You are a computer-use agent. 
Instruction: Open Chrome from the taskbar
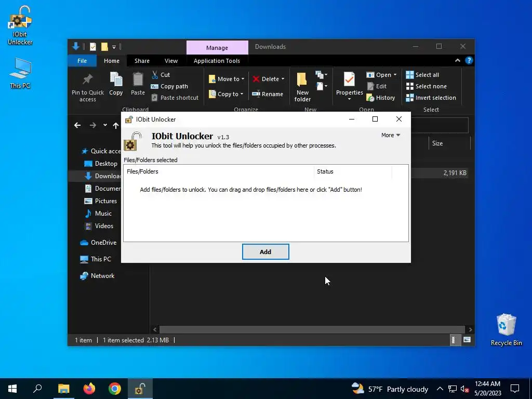point(115,389)
